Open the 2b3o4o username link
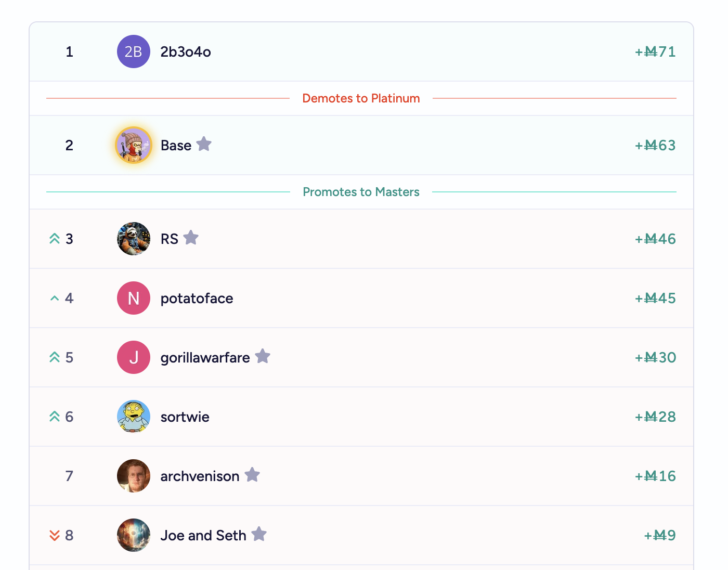The image size is (728, 570). pos(186,52)
